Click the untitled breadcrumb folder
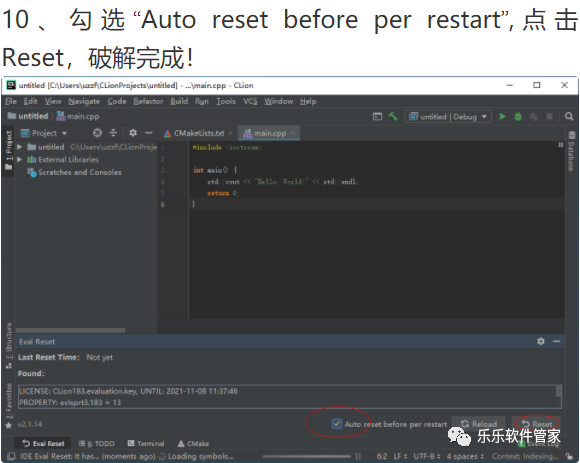The height and width of the screenshot is (463, 580). click(x=28, y=116)
